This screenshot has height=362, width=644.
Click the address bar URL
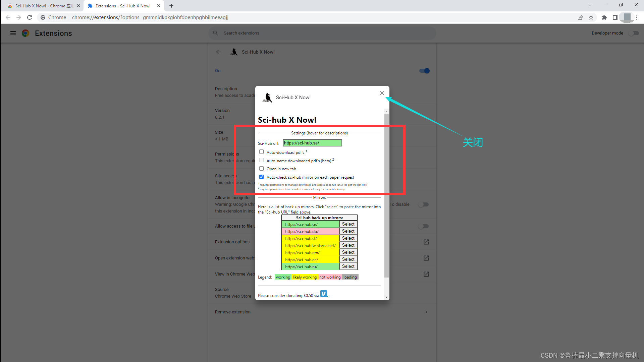click(x=150, y=17)
